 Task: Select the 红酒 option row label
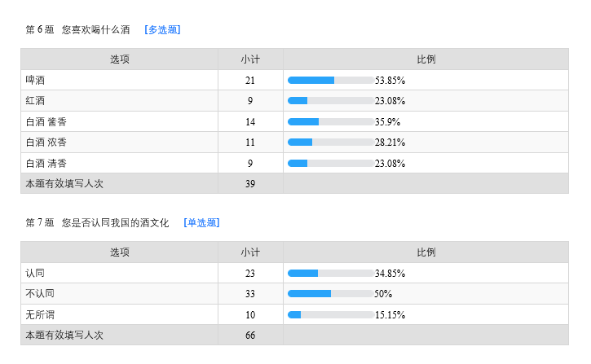click(36, 101)
